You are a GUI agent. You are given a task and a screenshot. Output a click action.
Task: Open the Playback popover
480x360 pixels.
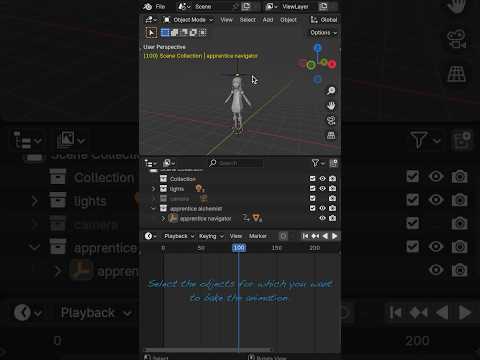(179, 236)
